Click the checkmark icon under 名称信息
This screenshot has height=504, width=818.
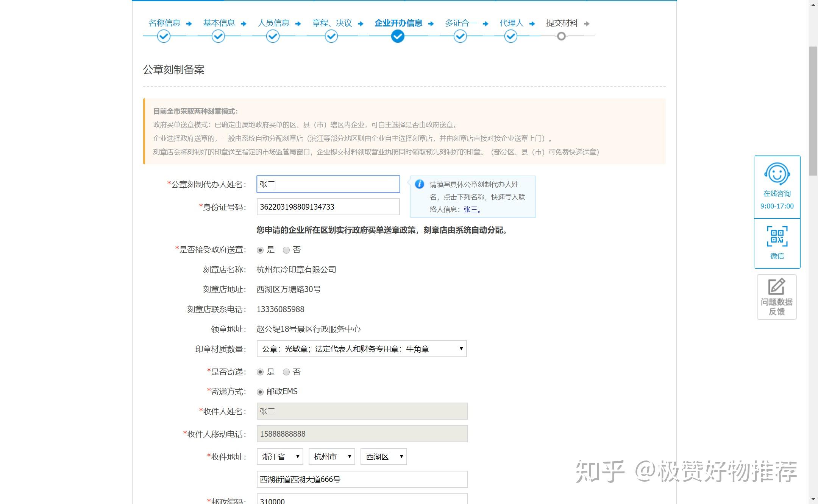point(164,36)
